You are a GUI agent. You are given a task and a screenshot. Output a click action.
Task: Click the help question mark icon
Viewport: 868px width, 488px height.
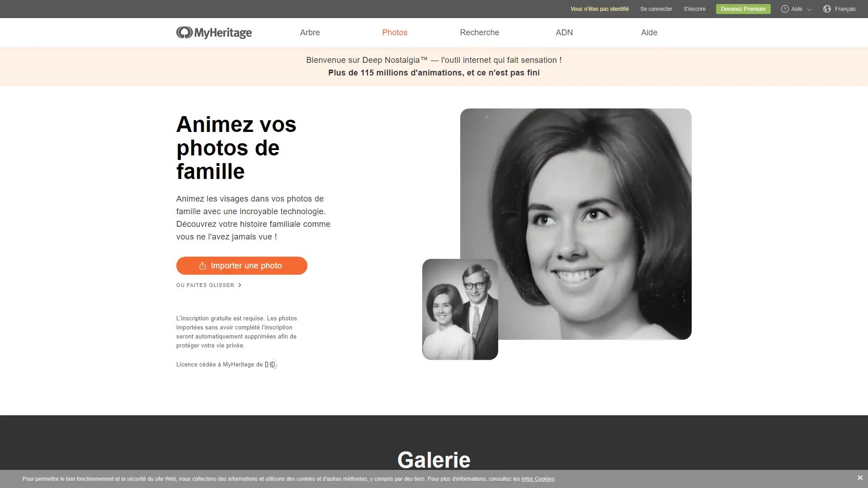click(785, 9)
